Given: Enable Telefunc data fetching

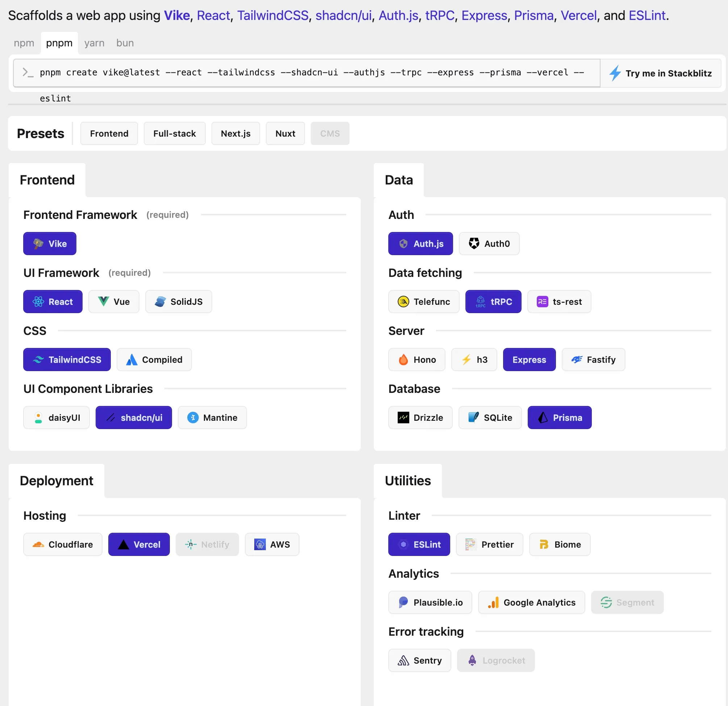Looking at the screenshot, I should [x=423, y=301].
